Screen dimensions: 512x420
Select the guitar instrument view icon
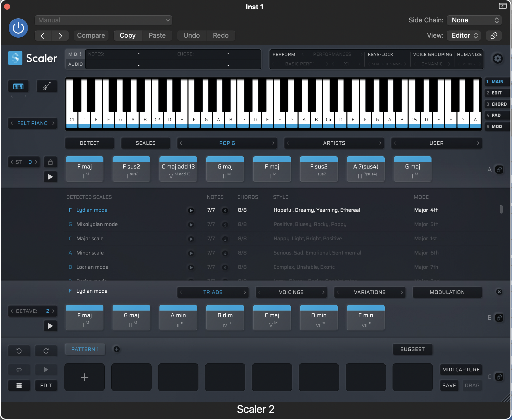[47, 86]
